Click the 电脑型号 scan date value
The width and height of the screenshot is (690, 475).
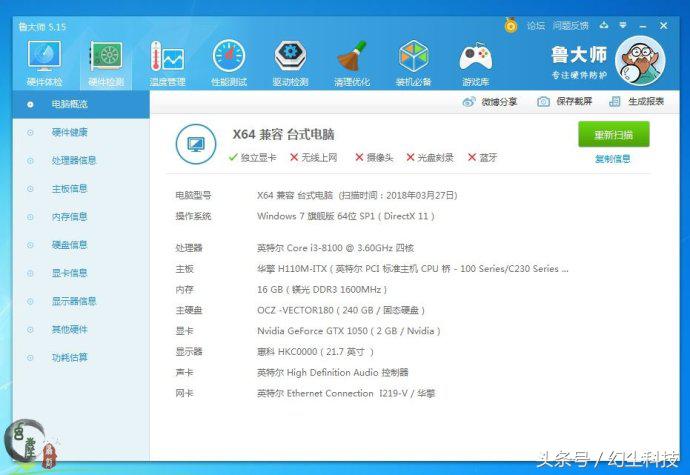click(357, 195)
